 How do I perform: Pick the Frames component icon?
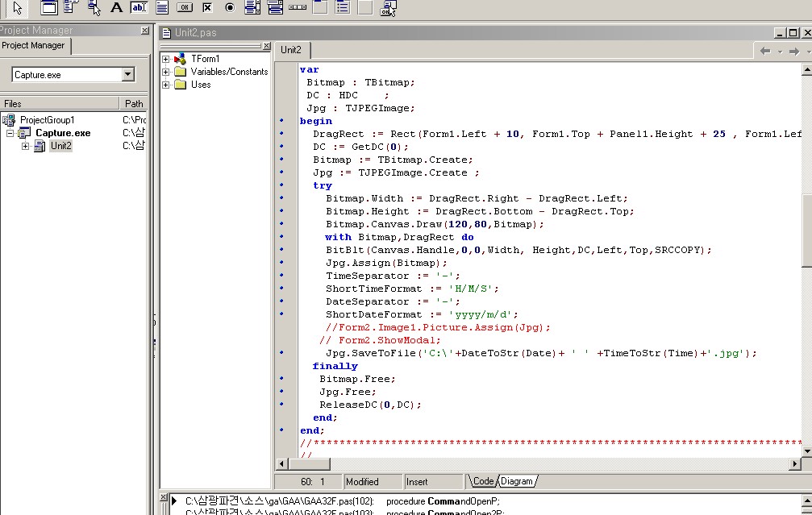(x=49, y=8)
